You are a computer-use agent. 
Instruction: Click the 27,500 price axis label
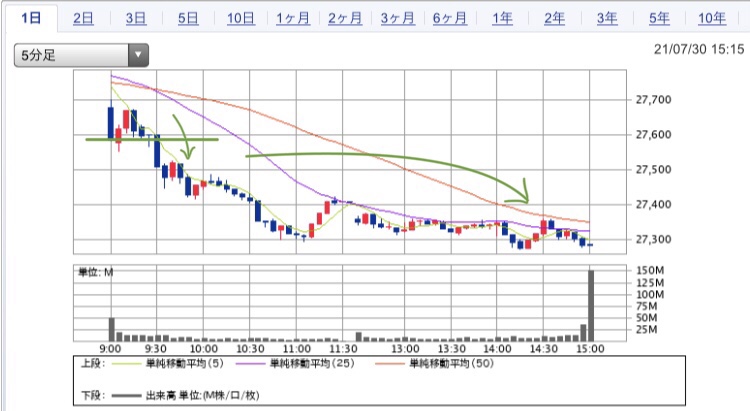(653, 169)
